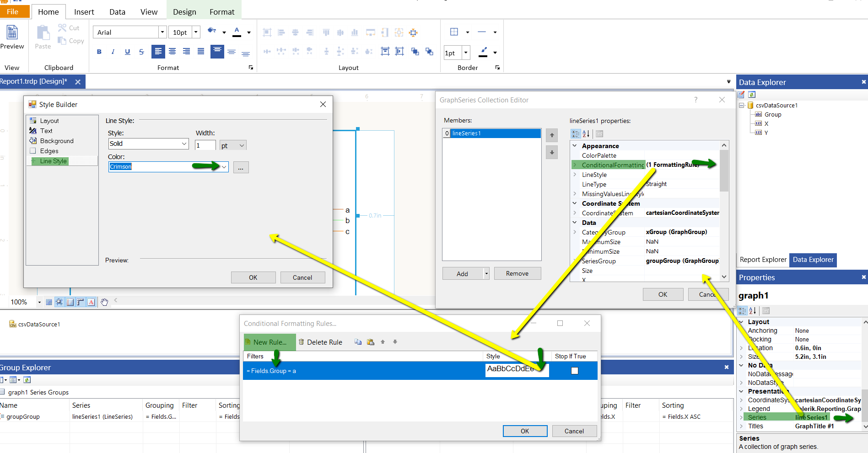Sort lineSeries1 properties alphabetically
Screen dimensions: 868x453
(x=586, y=133)
